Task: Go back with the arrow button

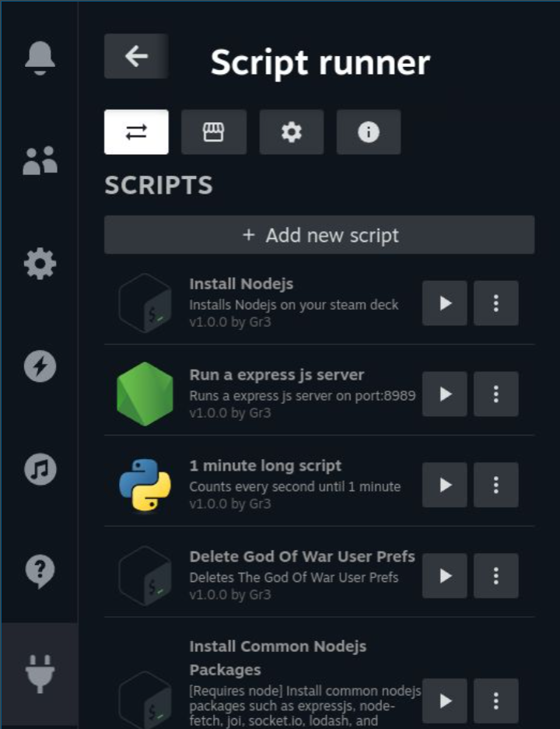Action: 136,56
